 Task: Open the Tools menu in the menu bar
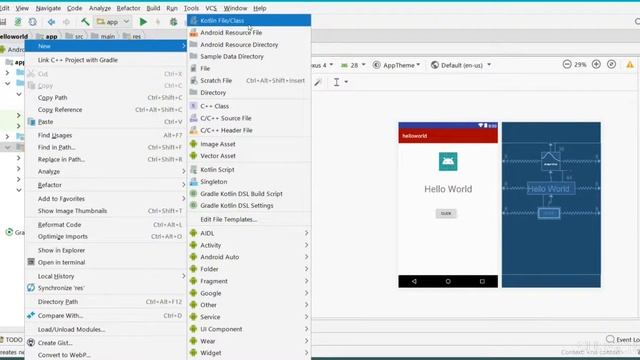[191, 8]
